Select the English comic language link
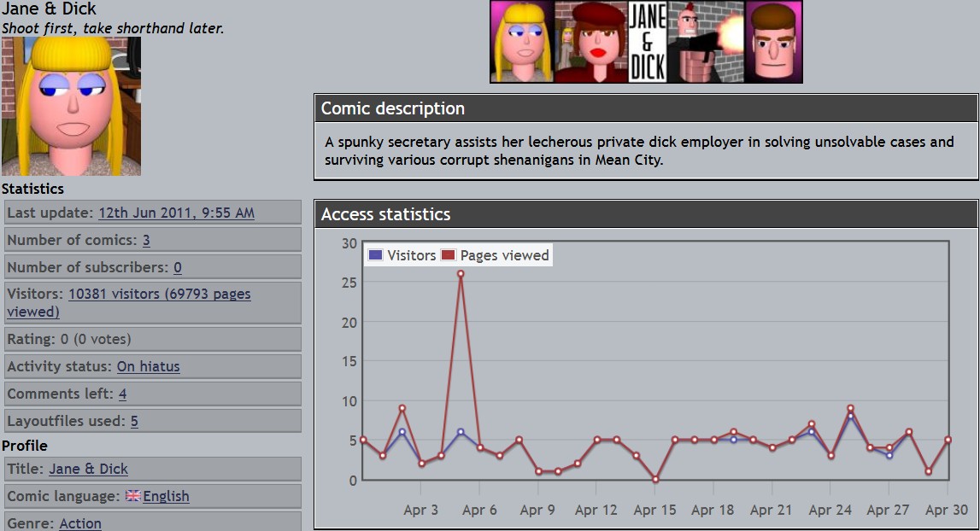 pyautogui.click(x=166, y=496)
